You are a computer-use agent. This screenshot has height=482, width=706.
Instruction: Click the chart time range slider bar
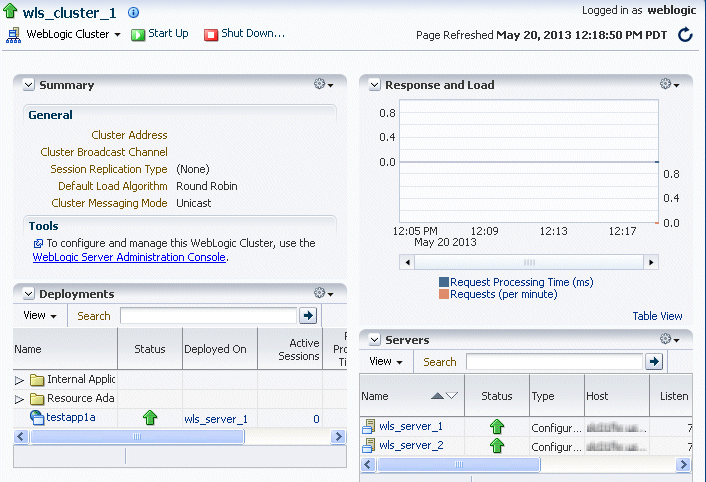coord(529,262)
